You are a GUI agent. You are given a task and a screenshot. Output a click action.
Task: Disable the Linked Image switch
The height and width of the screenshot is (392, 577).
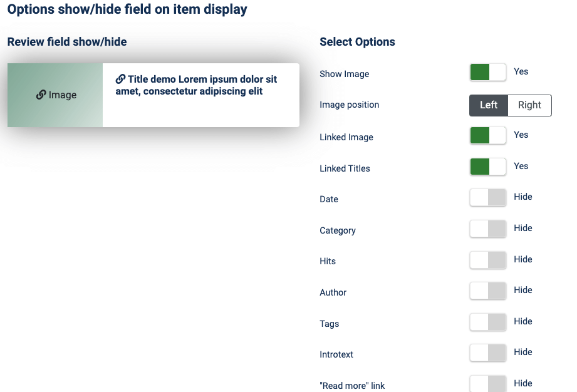click(488, 135)
